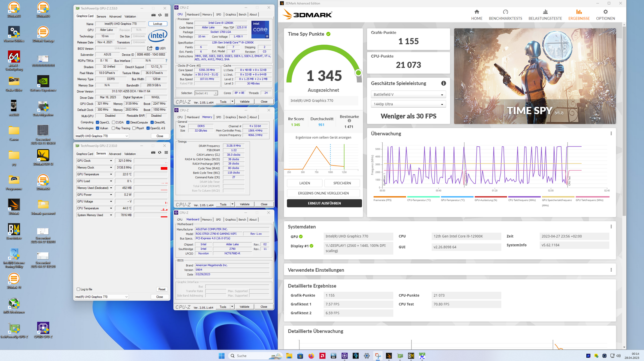Open GPU selector dropdown in GPU-Z Sensors window
Viewport: 644px width, 361px height.
(x=101, y=297)
